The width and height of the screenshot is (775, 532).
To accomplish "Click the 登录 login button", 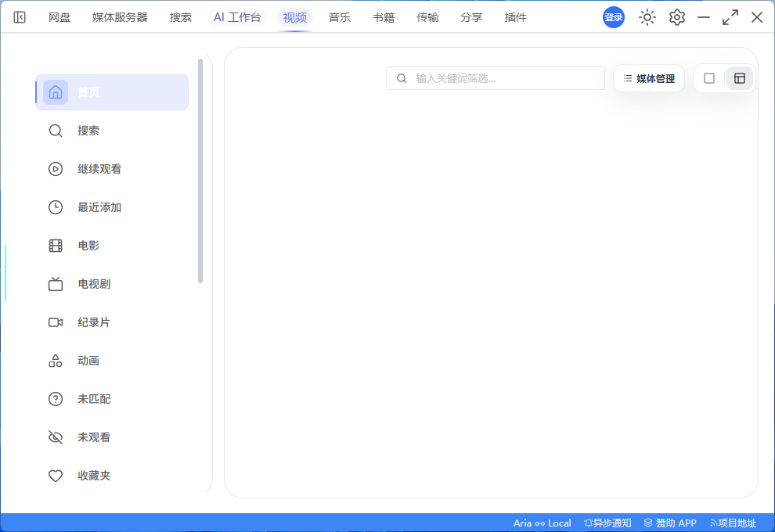I will (x=614, y=17).
